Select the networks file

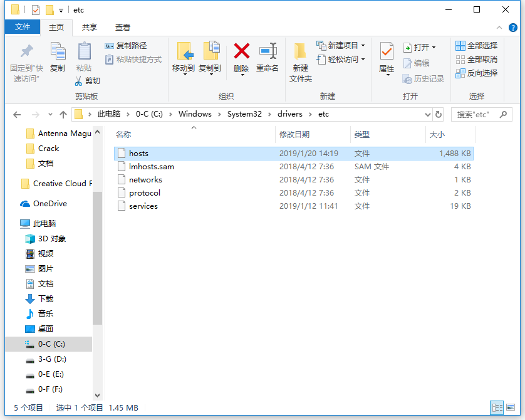point(294,179)
